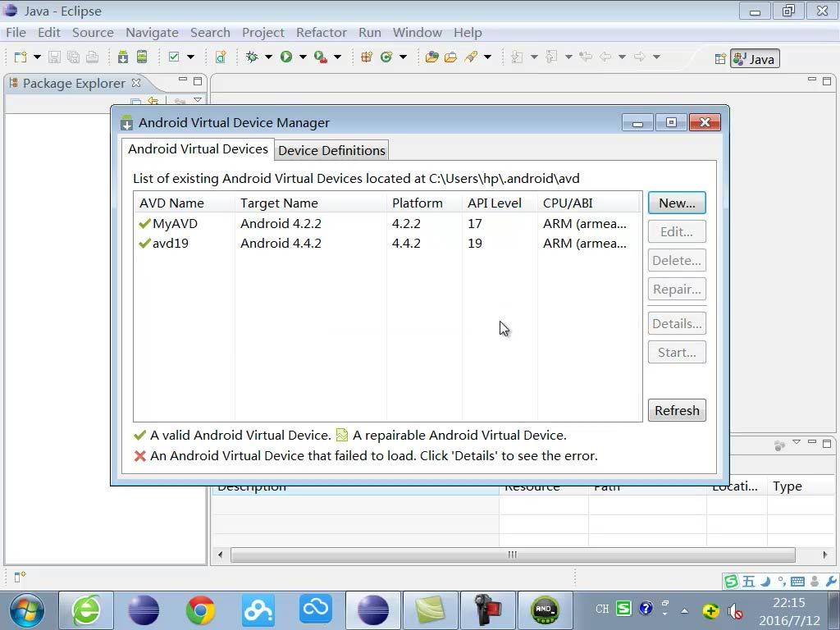Click the Save toolbar icon
Viewport: 840px width, 630px height.
[55, 57]
